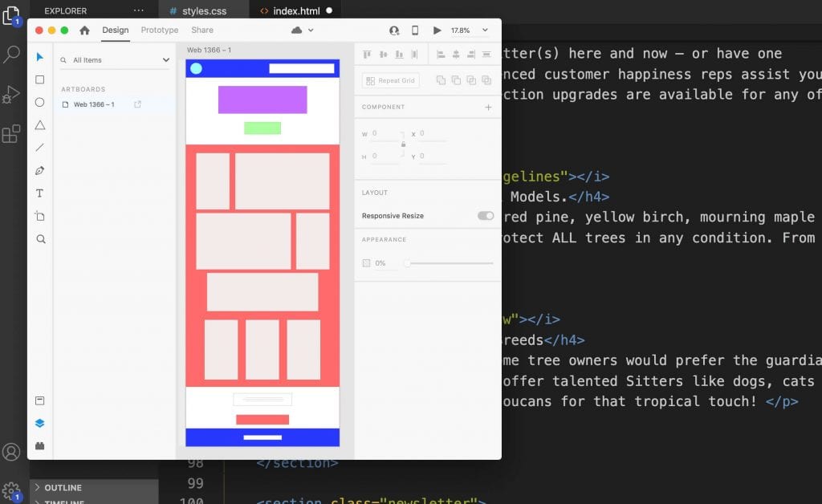Select the Text tool
This screenshot has height=504, width=822.
(x=40, y=193)
